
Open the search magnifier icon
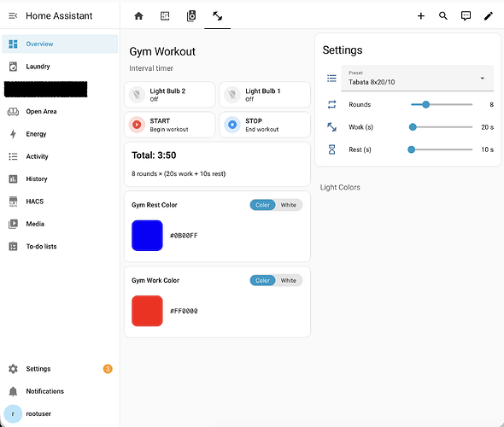pyautogui.click(x=443, y=15)
